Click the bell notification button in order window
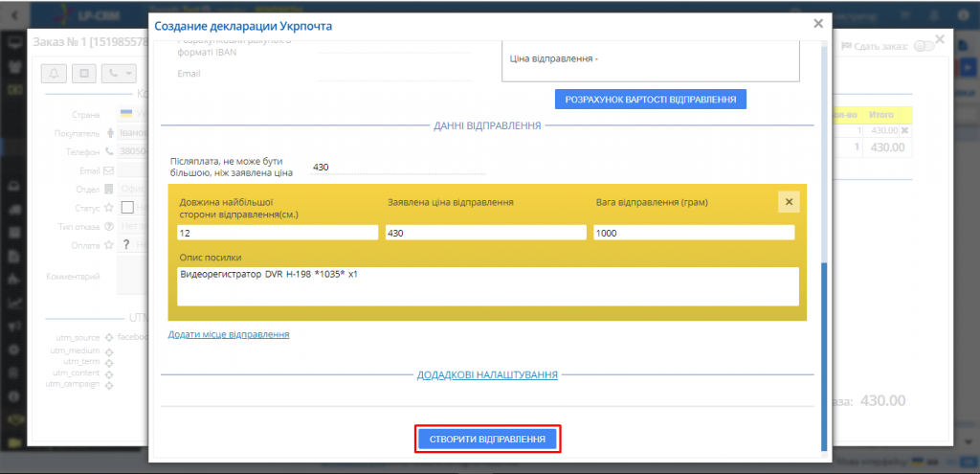 coord(54,73)
